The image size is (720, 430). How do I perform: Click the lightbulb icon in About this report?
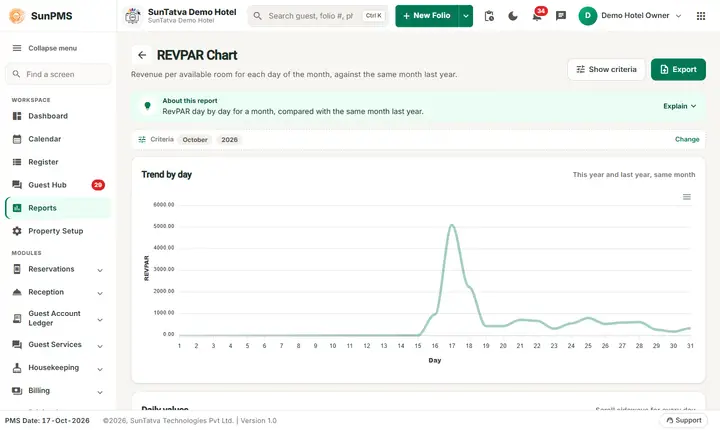pyautogui.click(x=147, y=106)
